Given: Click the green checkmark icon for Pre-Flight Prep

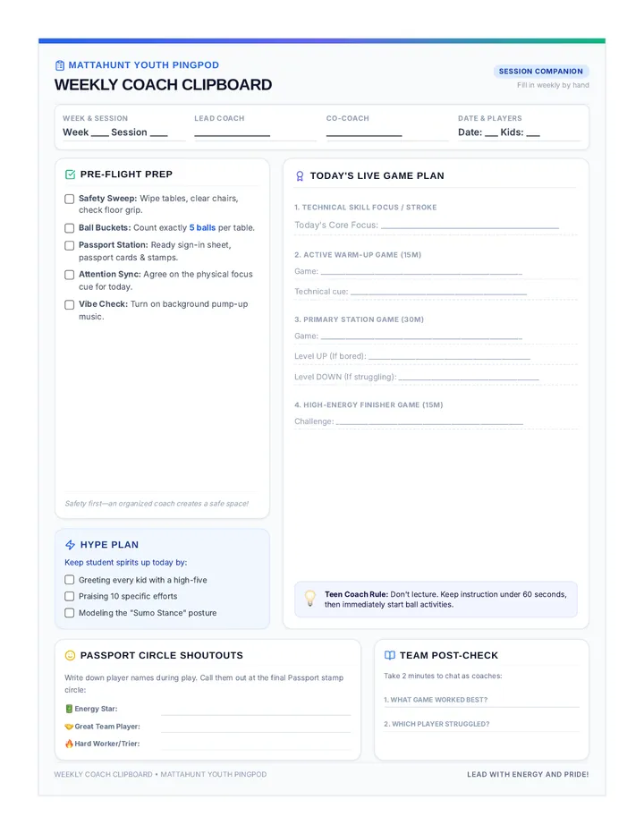Looking at the screenshot, I should tap(70, 174).
